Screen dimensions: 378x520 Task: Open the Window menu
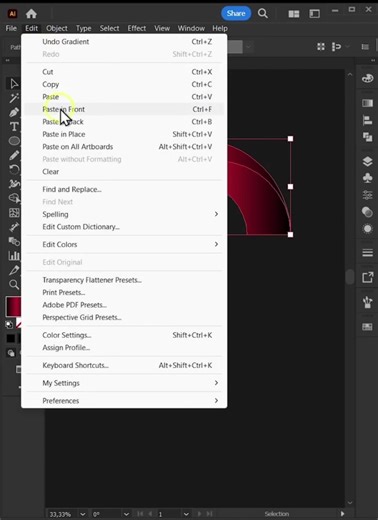[191, 28]
